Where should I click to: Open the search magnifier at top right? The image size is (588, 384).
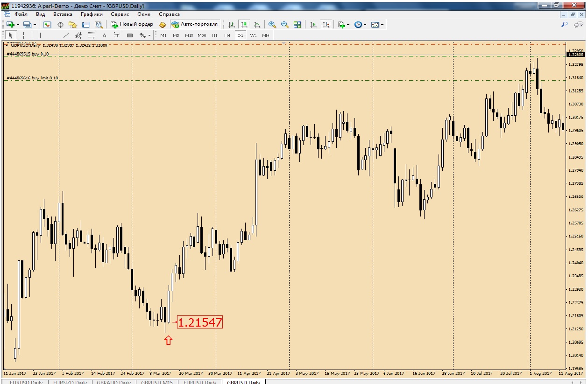565,24
